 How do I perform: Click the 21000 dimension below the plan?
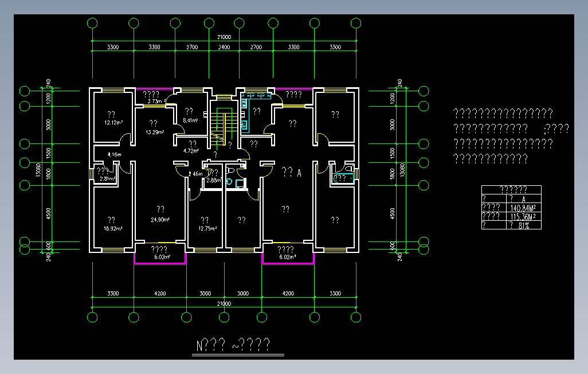tap(224, 303)
